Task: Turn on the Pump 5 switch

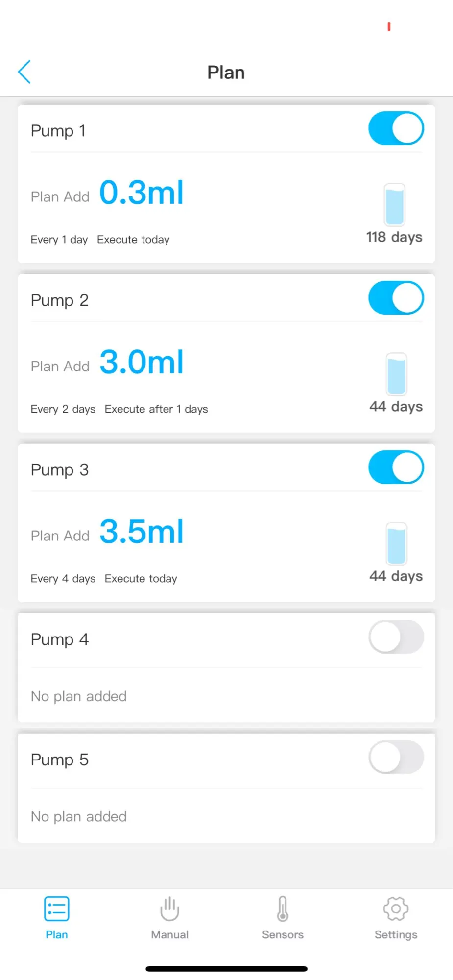Action: [396, 758]
